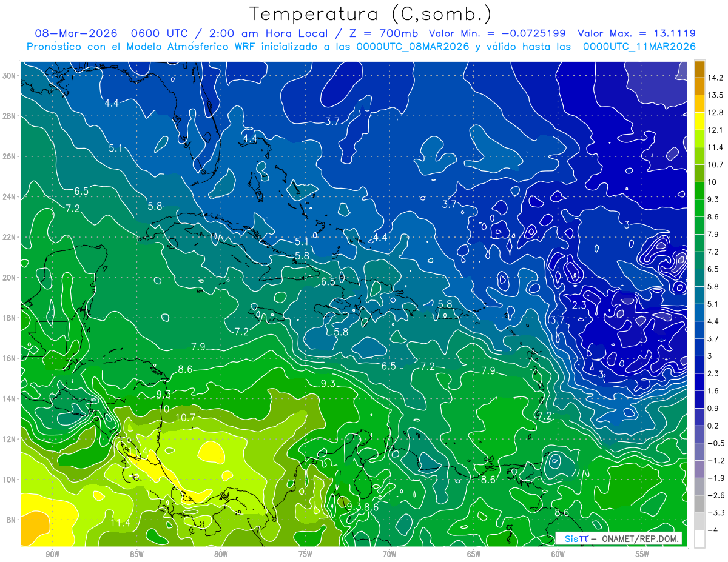Click the -3.3 colorbar scale label
The height and width of the screenshot is (562, 728).
(716, 513)
